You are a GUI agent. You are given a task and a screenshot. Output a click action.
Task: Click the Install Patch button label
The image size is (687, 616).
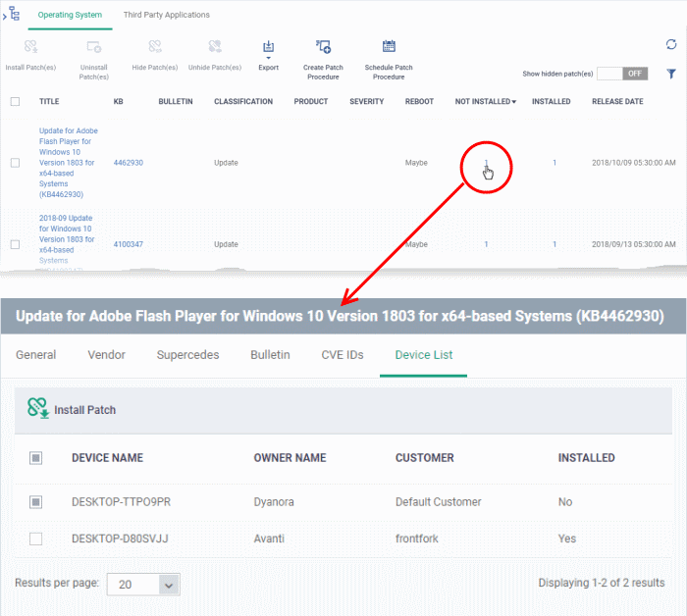coord(85,410)
